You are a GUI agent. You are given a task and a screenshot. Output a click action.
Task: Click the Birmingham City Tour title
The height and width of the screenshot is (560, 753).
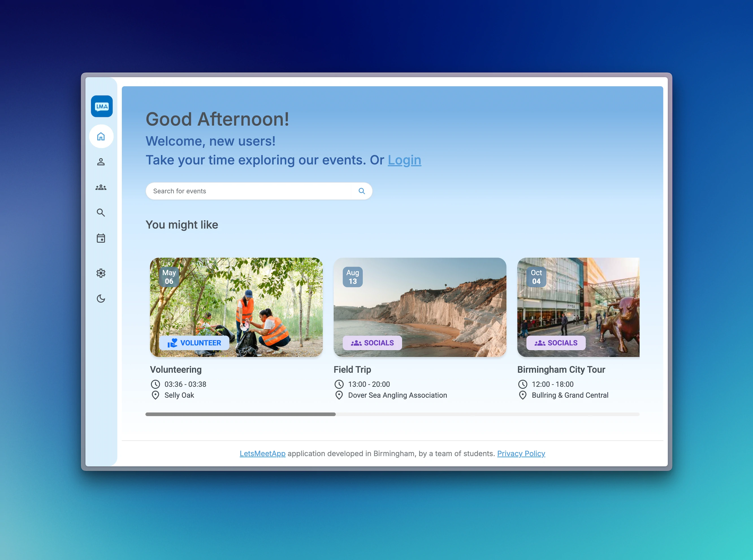[x=561, y=369]
